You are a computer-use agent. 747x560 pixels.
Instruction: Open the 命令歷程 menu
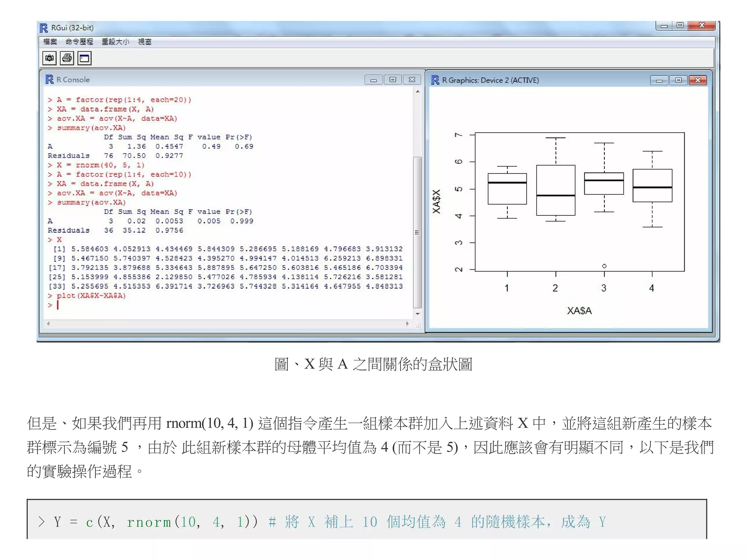point(79,42)
